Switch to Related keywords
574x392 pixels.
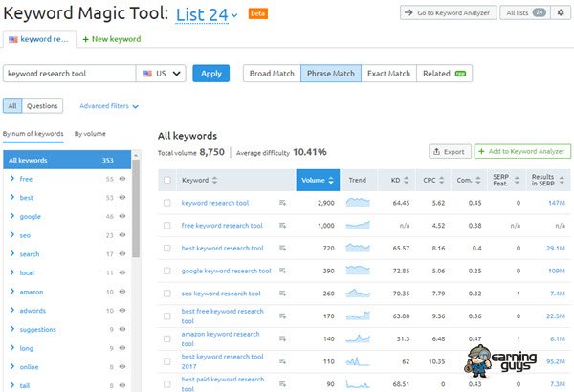444,74
